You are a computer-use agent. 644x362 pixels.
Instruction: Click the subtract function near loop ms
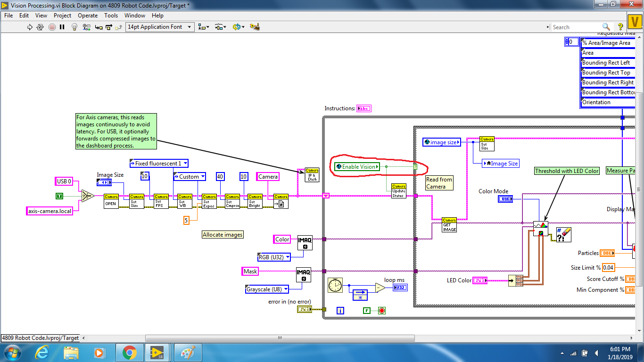380,288
